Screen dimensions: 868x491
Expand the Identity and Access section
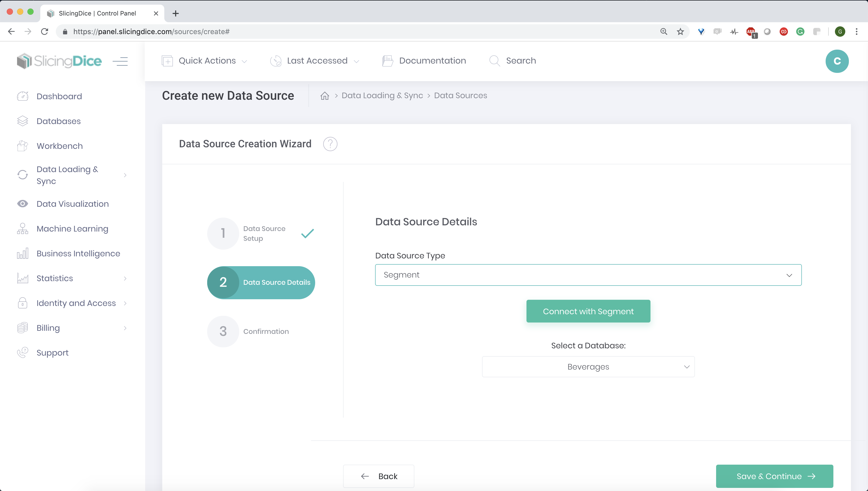(x=76, y=303)
